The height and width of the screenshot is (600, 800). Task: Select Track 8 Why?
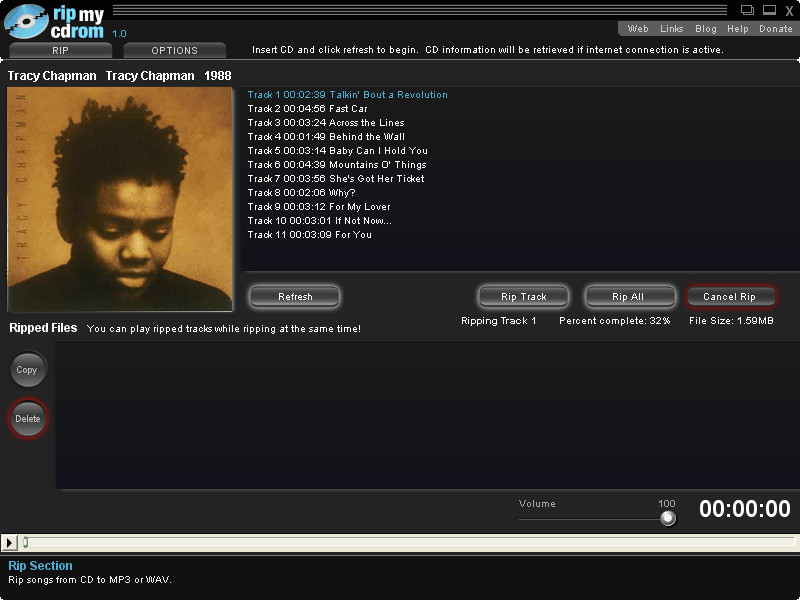[302, 193]
